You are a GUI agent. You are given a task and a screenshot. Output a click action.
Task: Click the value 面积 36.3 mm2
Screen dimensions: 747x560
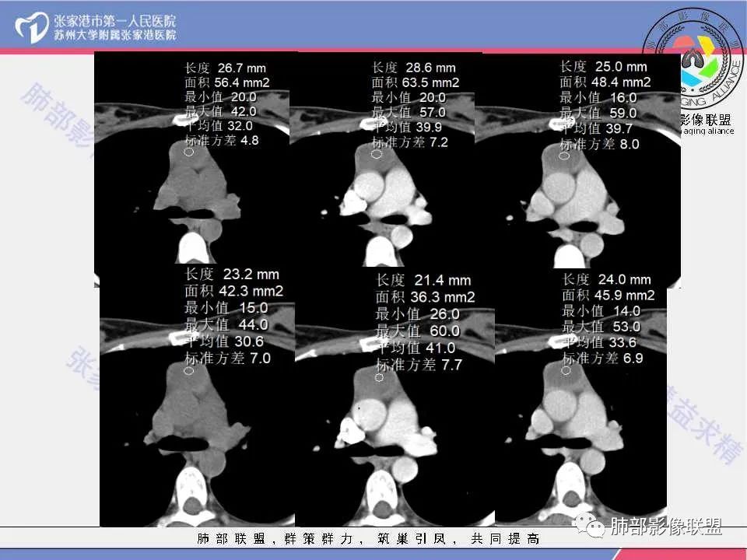tap(426, 297)
